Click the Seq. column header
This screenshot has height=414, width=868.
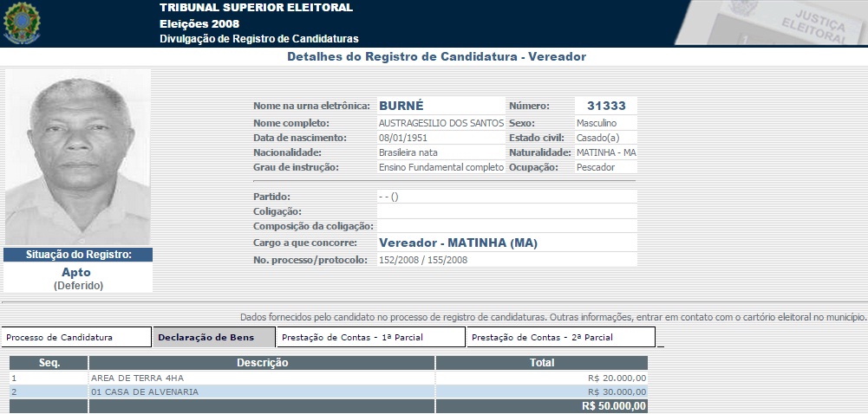point(49,363)
